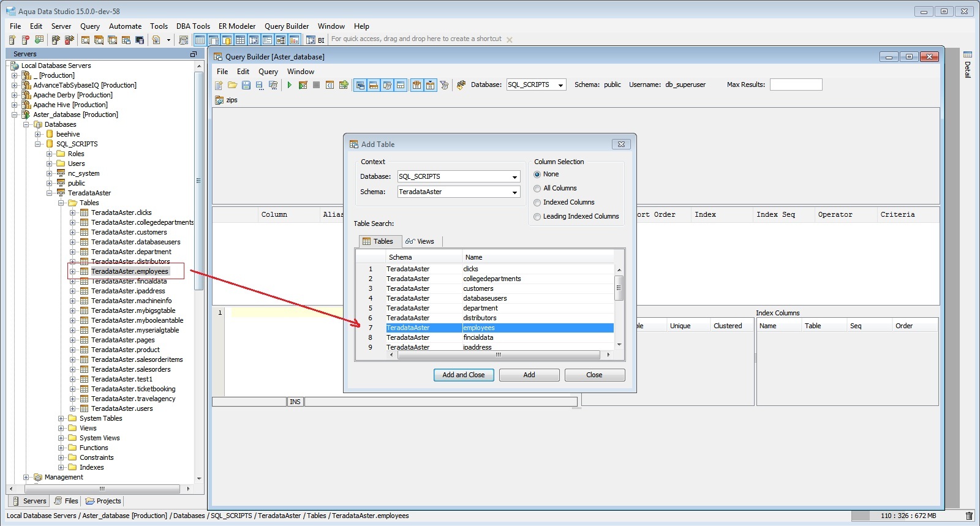Dismiss the quick access shortcut hint

510,39
